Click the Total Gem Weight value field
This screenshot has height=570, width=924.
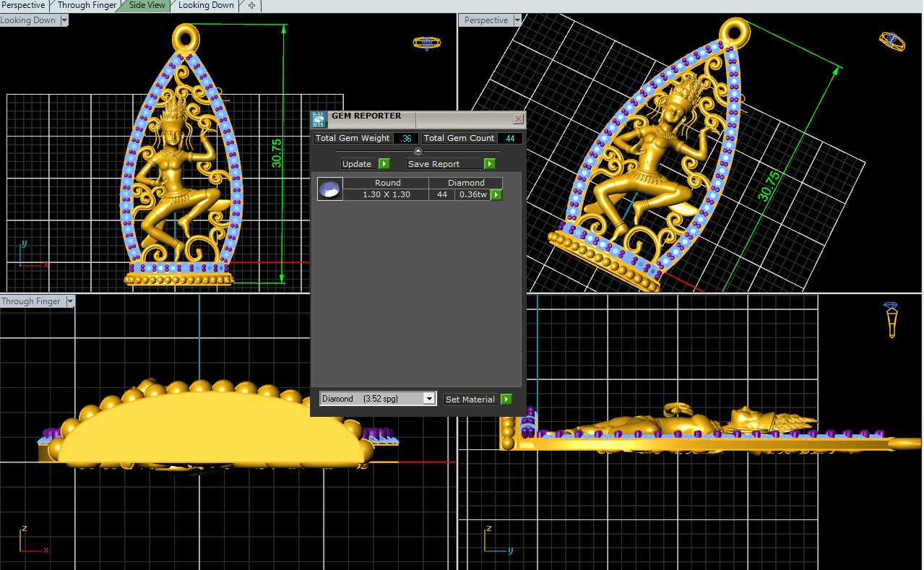[406, 138]
